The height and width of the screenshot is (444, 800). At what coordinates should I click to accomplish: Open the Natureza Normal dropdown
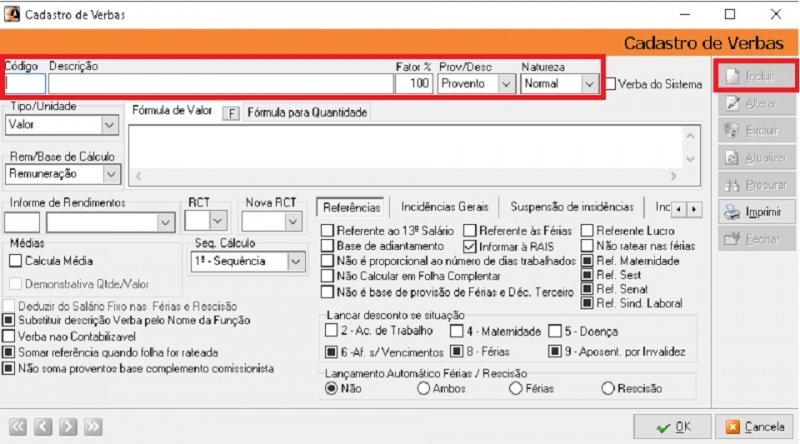point(589,84)
